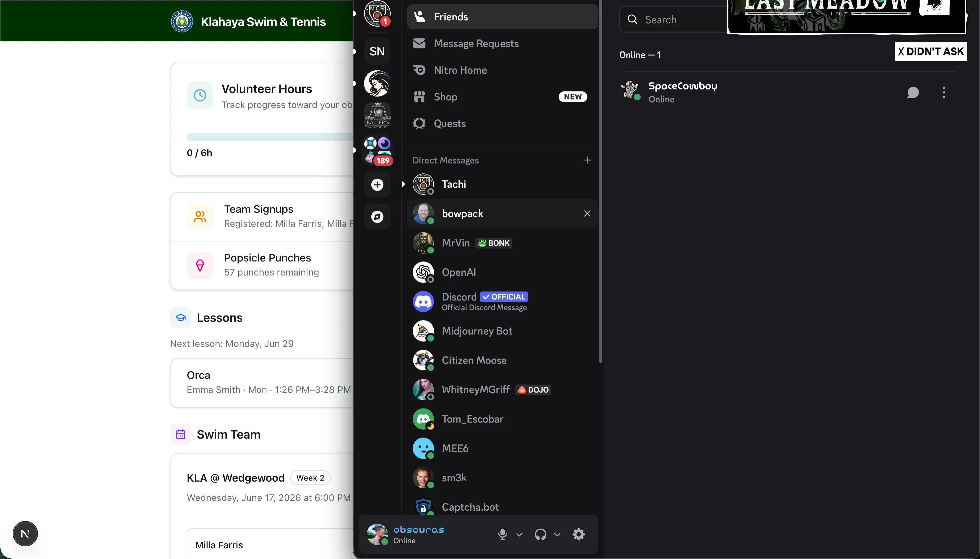Open the SN server icon
Viewport: 980px width, 559px height.
coord(377,51)
